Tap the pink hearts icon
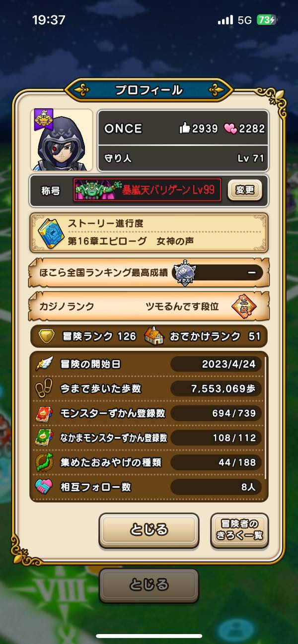298x644 pixels. coord(230,129)
